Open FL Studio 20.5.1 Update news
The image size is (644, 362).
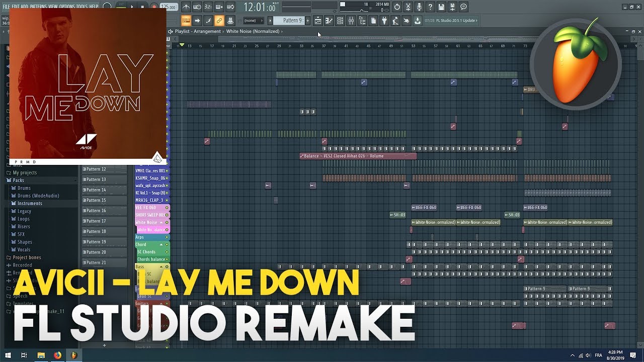click(x=451, y=21)
